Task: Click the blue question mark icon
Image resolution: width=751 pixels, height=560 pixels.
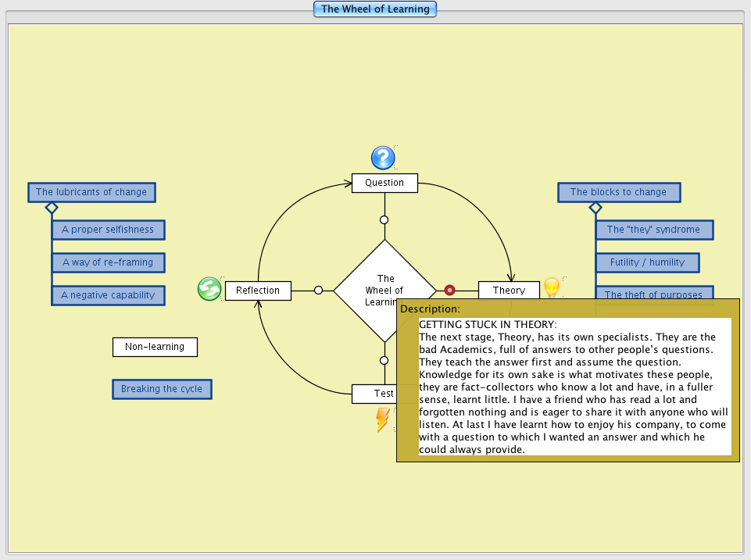Action: coord(382,159)
